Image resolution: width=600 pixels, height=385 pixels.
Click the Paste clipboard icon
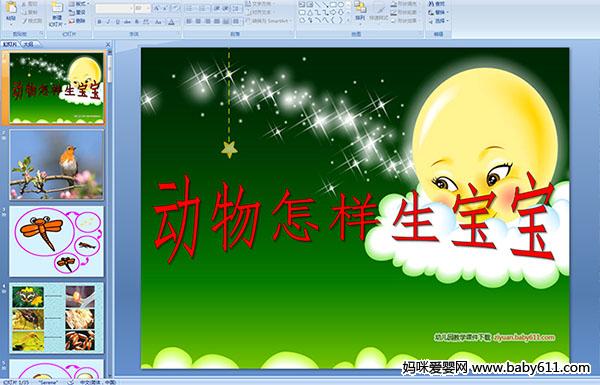11,8
